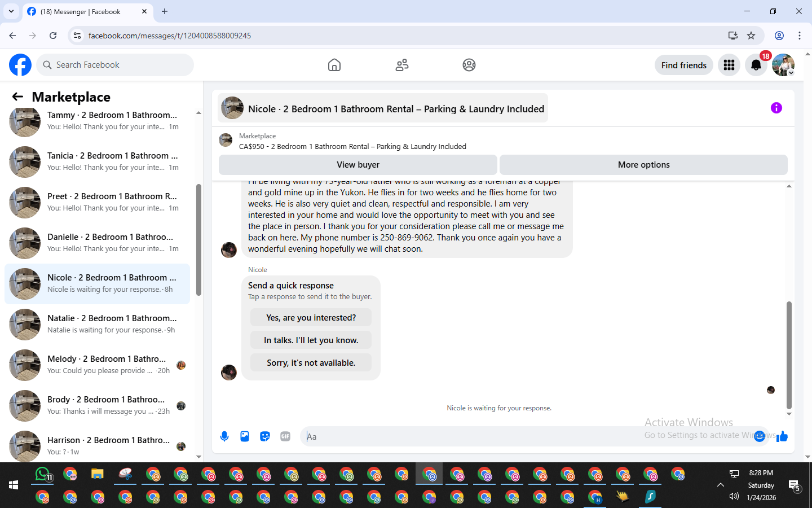Send quick response 'In talks. I'll let you know.'

click(311, 340)
